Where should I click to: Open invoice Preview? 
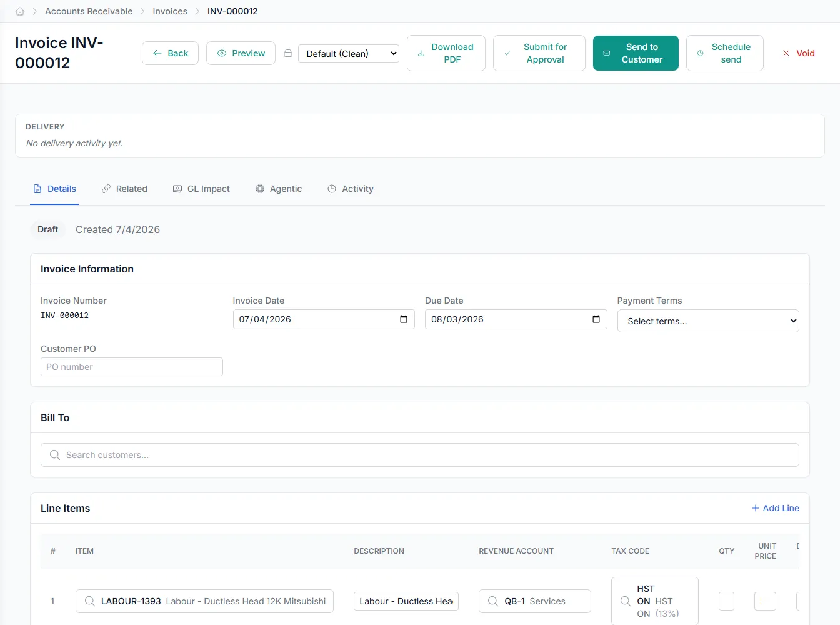[241, 53]
